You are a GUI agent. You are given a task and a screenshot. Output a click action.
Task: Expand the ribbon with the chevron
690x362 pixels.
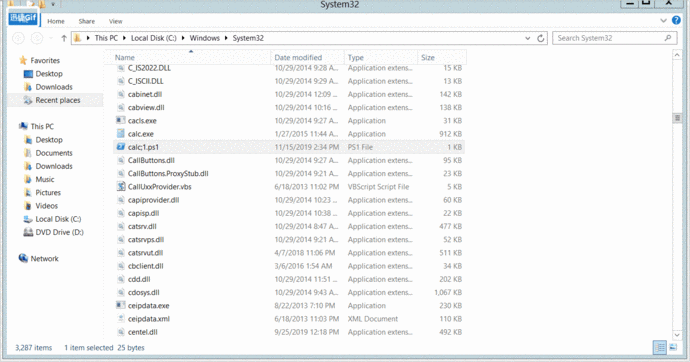[663, 21]
